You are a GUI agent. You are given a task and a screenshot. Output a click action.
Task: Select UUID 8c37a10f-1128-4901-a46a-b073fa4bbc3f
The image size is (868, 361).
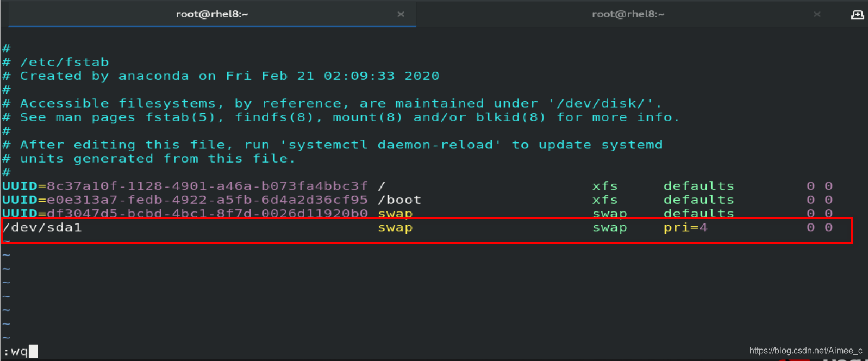(x=207, y=186)
